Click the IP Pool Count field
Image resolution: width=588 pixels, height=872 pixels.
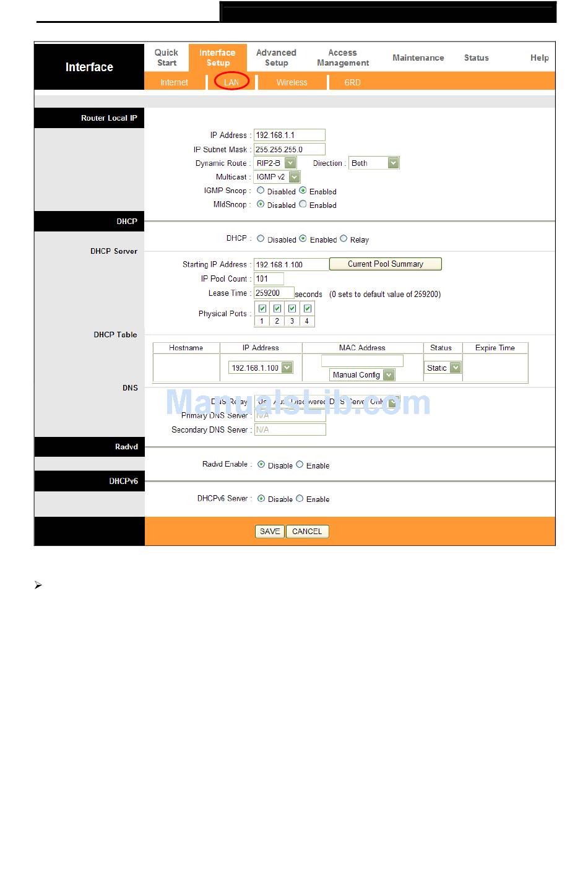pyautogui.click(x=269, y=278)
